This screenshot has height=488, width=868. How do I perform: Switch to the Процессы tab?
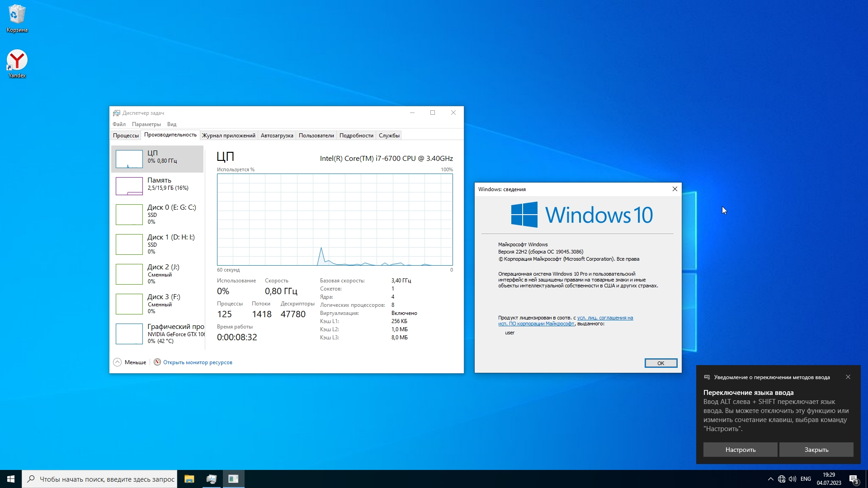coord(126,135)
